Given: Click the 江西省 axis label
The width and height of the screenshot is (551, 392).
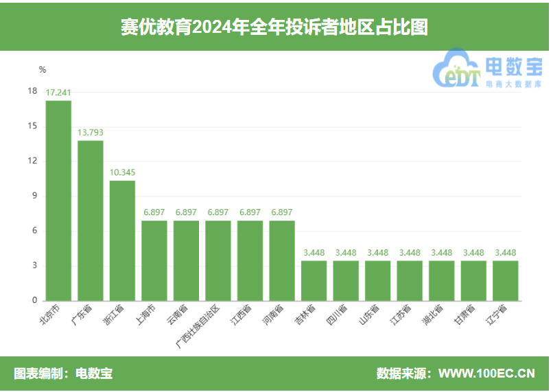Looking at the screenshot, I should (242, 315).
